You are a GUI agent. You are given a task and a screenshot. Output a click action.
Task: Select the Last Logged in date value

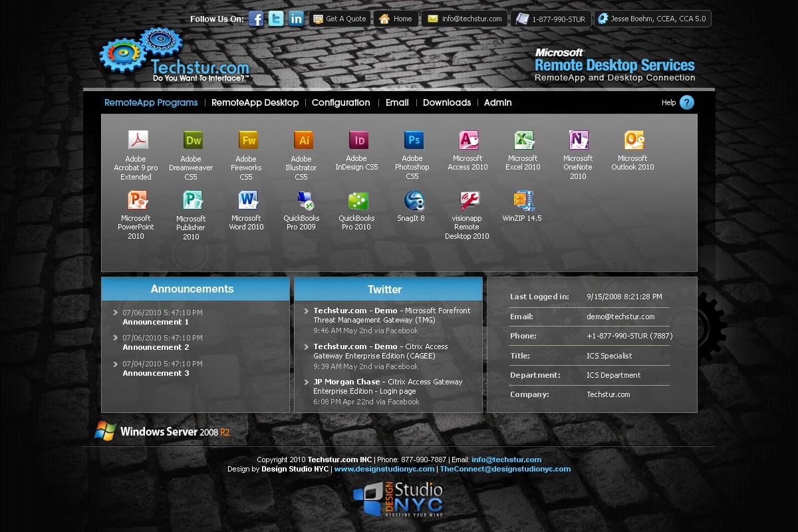pos(624,297)
